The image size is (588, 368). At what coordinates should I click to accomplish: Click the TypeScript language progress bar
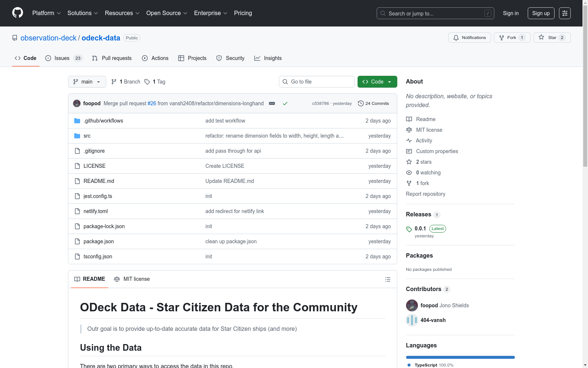pos(460,357)
